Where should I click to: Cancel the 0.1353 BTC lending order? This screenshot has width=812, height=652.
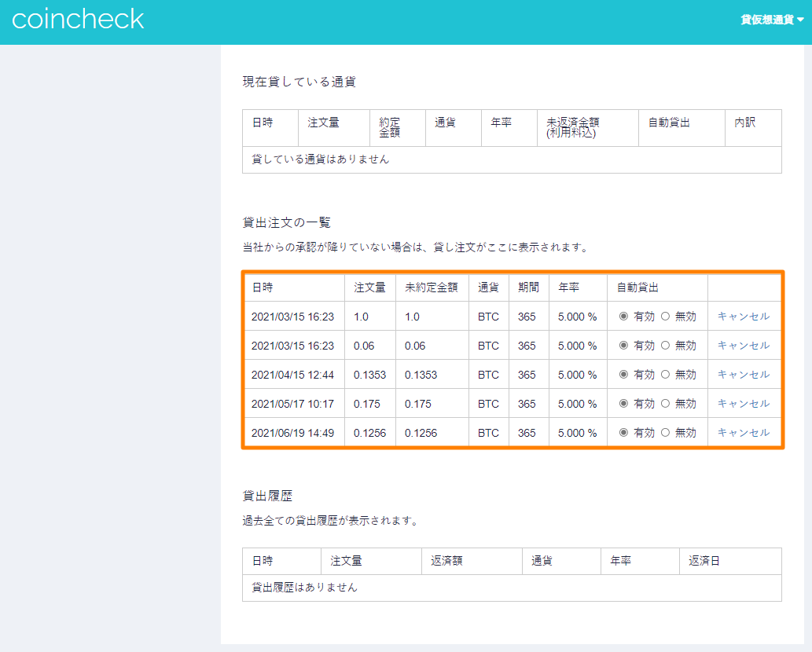(x=743, y=374)
